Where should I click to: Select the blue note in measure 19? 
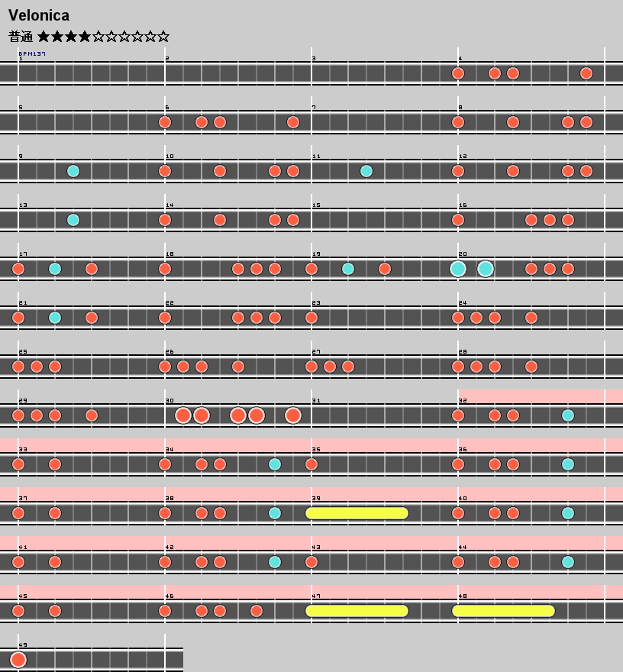[348, 269]
